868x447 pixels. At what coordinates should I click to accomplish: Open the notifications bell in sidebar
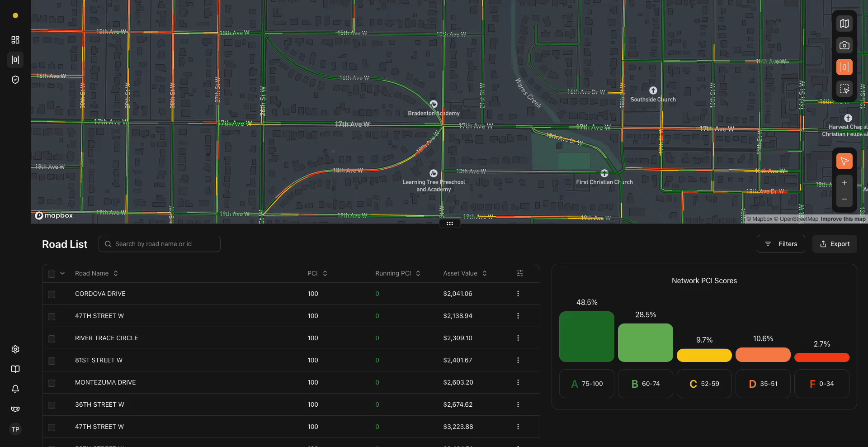15,389
